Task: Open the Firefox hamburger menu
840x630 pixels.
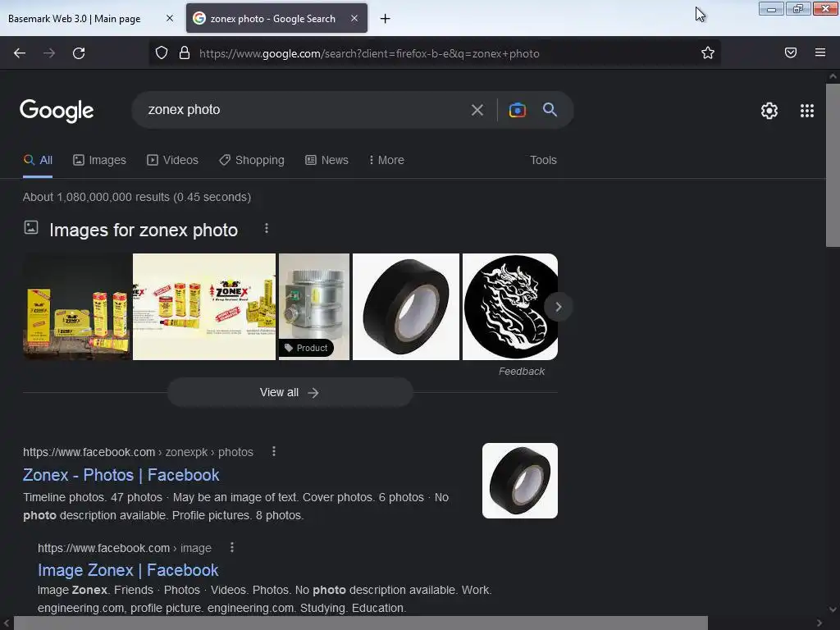Action: click(820, 52)
